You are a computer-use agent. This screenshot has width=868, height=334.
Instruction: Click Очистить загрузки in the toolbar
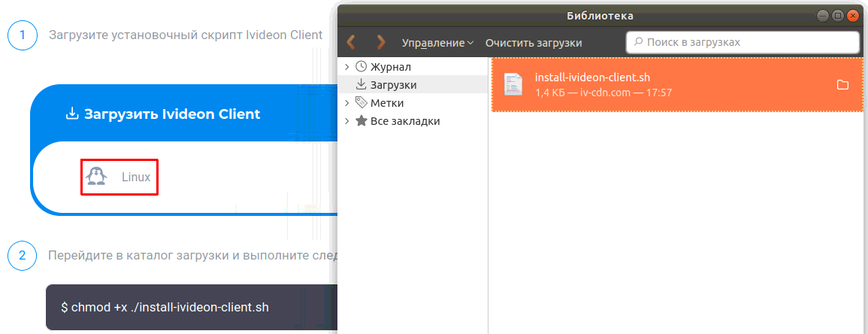(x=534, y=43)
